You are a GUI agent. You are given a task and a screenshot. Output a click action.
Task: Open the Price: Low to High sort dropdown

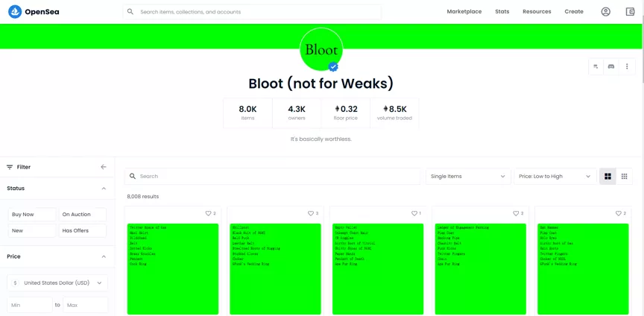(555, 177)
